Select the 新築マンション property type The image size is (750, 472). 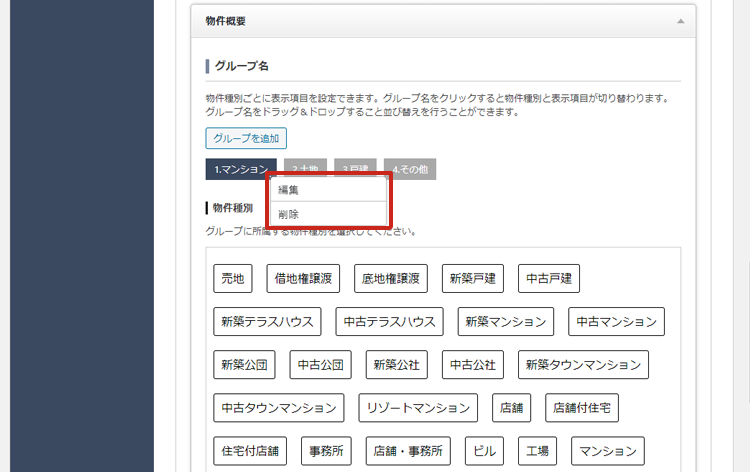(x=506, y=322)
